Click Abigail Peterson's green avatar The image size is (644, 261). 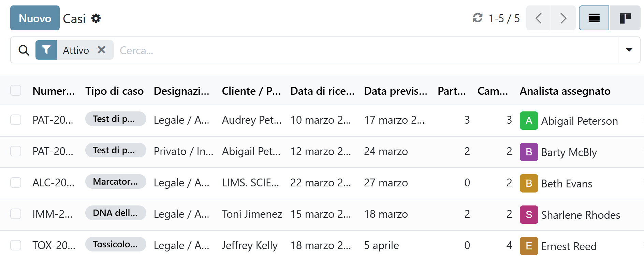coord(529,121)
